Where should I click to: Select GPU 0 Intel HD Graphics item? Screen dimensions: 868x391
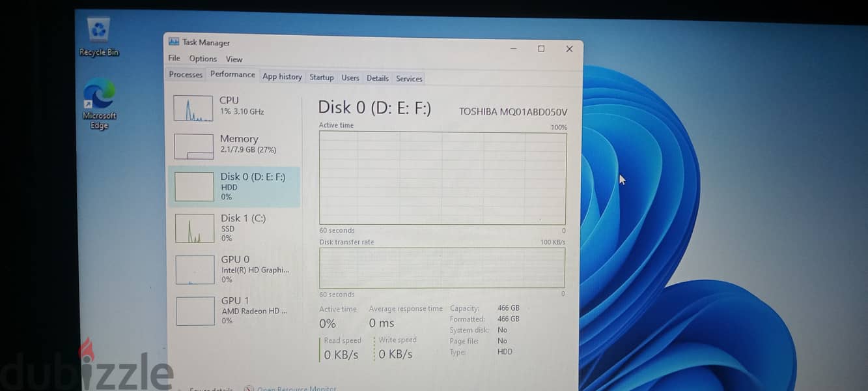[x=235, y=269]
